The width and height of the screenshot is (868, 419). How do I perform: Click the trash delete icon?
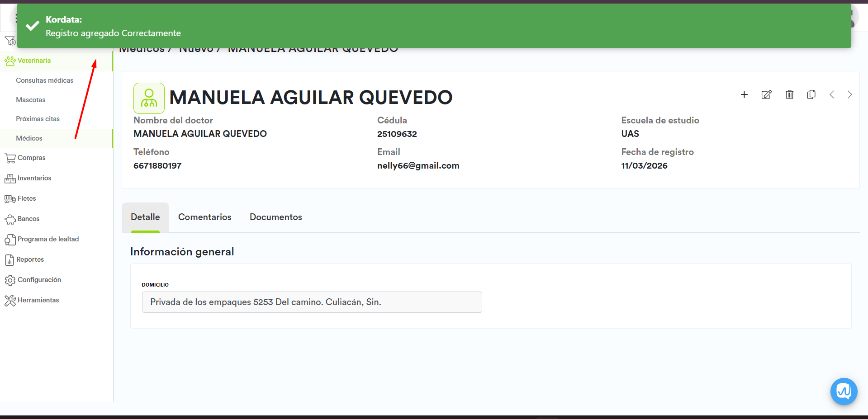pos(789,94)
